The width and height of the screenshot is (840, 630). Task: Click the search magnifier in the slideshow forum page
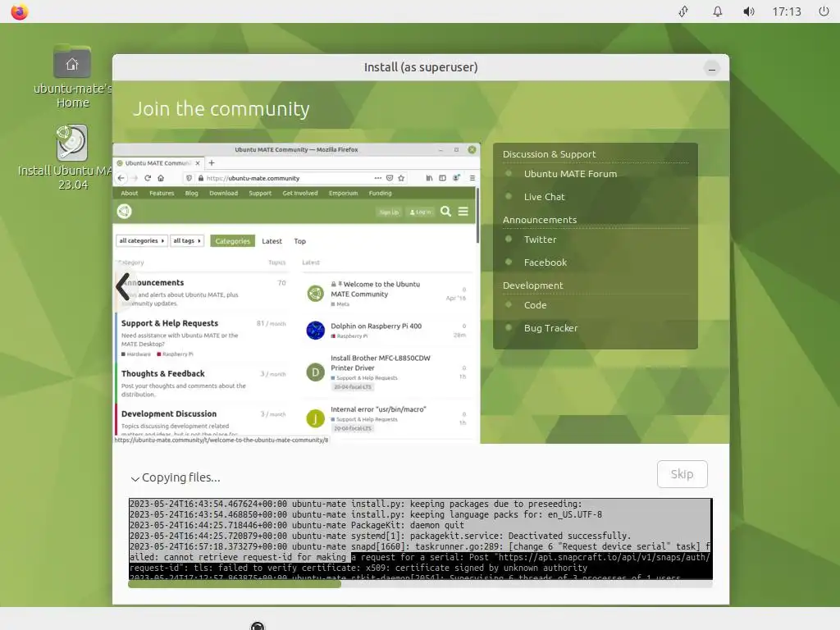445,212
